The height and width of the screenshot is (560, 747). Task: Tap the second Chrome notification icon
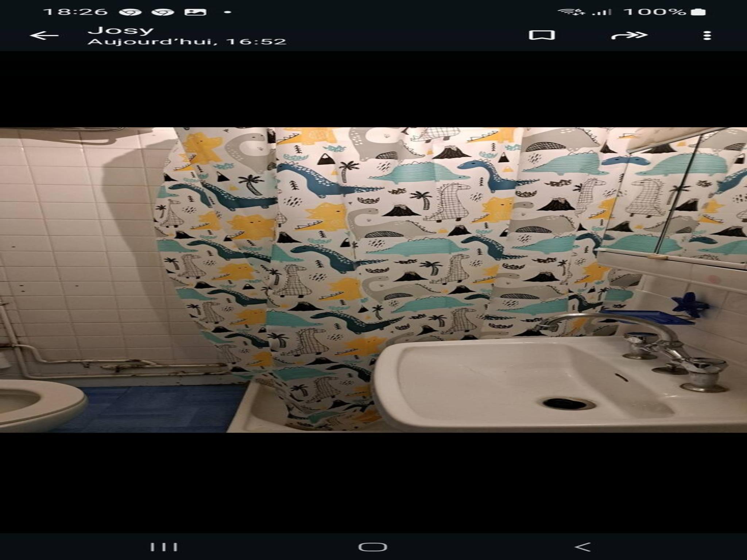pos(163,12)
